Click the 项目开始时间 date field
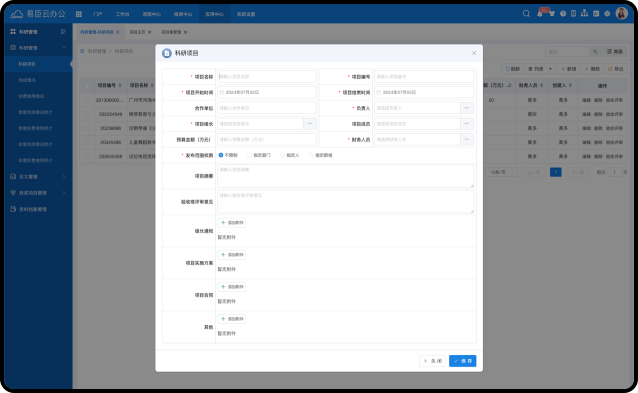638x393 pixels. [x=267, y=92]
